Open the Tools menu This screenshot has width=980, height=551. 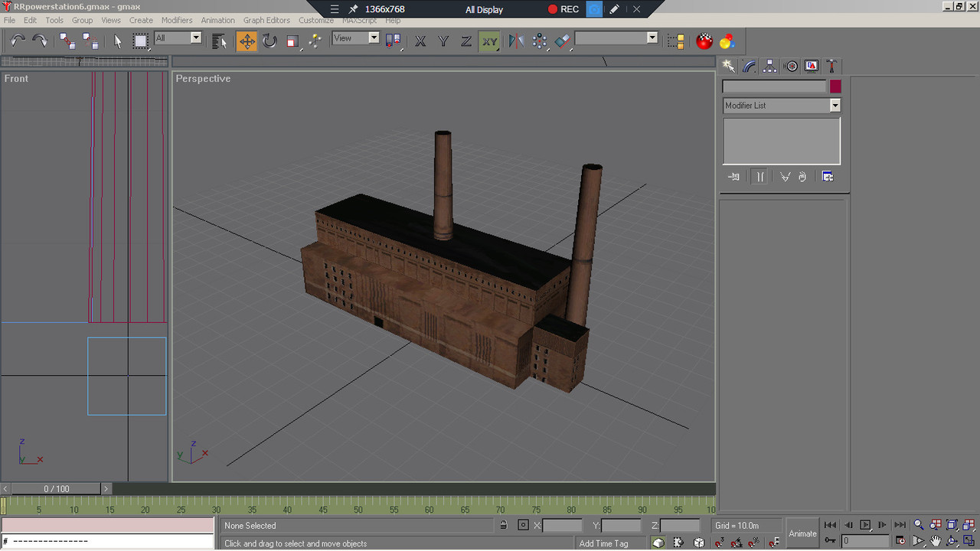pyautogui.click(x=54, y=21)
